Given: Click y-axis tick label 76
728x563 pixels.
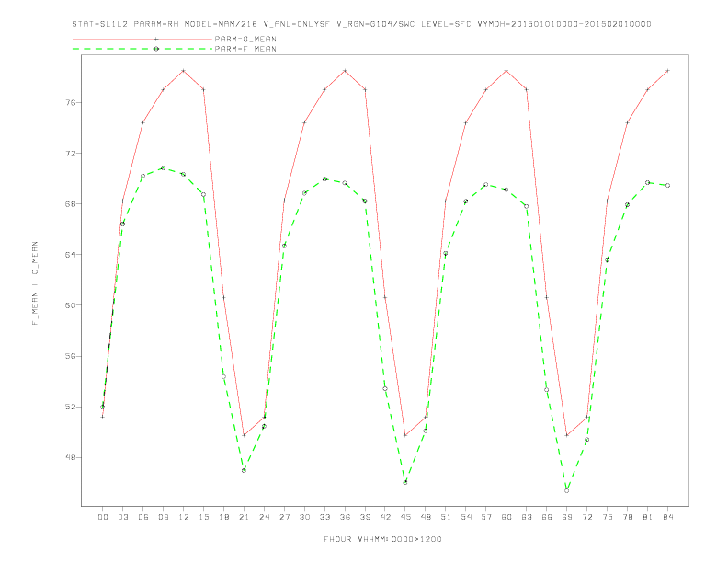Looking at the screenshot, I should coord(70,102).
